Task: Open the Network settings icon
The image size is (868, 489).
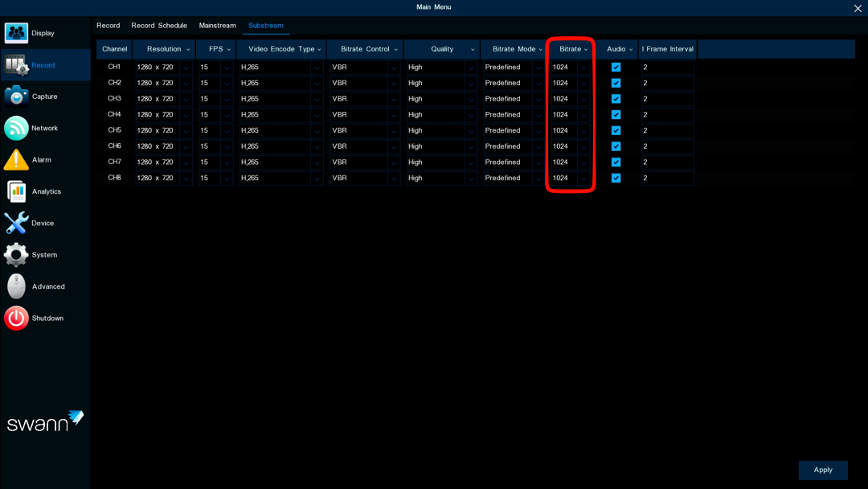Action: coord(16,128)
